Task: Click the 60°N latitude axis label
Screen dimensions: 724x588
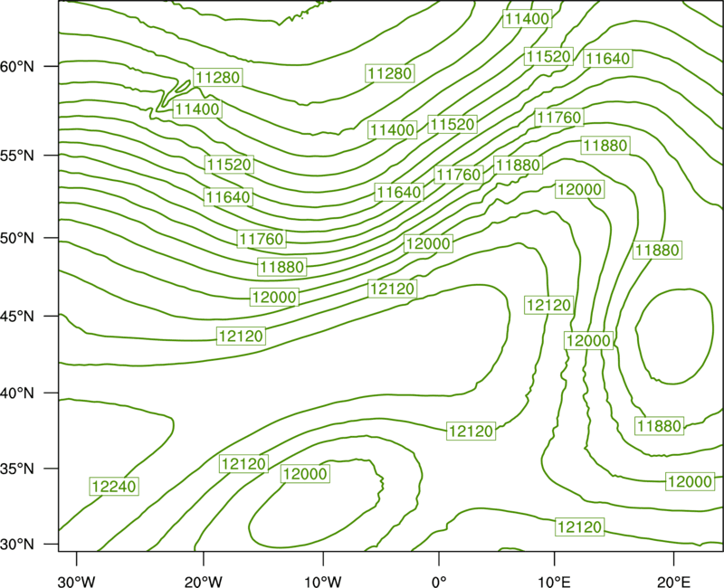Action: tap(17, 67)
